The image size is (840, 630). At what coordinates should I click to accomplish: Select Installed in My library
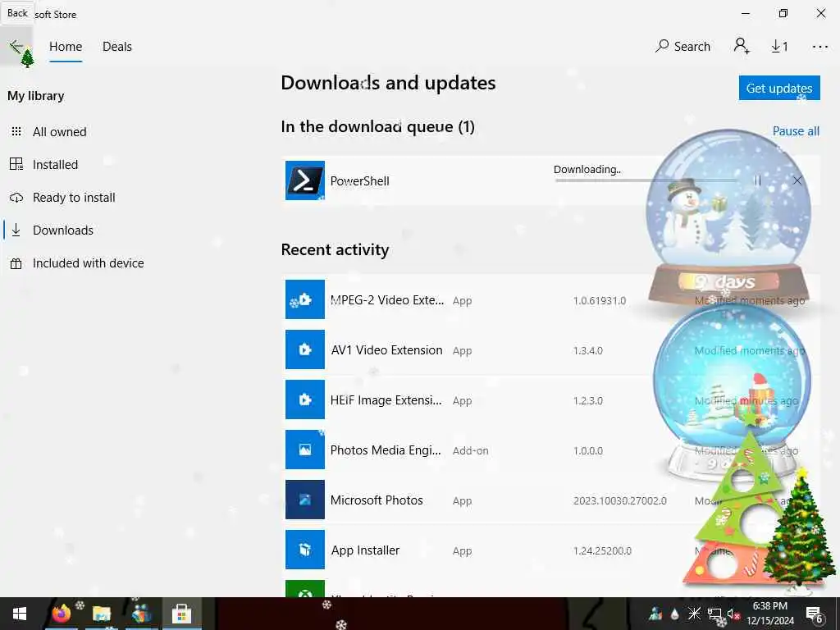tap(55, 164)
